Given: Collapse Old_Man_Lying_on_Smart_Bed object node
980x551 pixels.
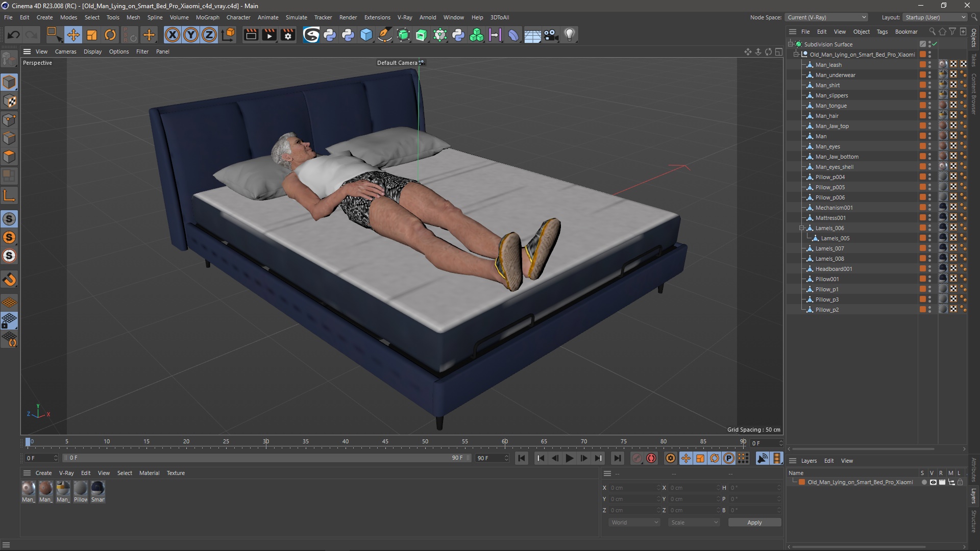Looking at the screenshot, I should point(796,54).
